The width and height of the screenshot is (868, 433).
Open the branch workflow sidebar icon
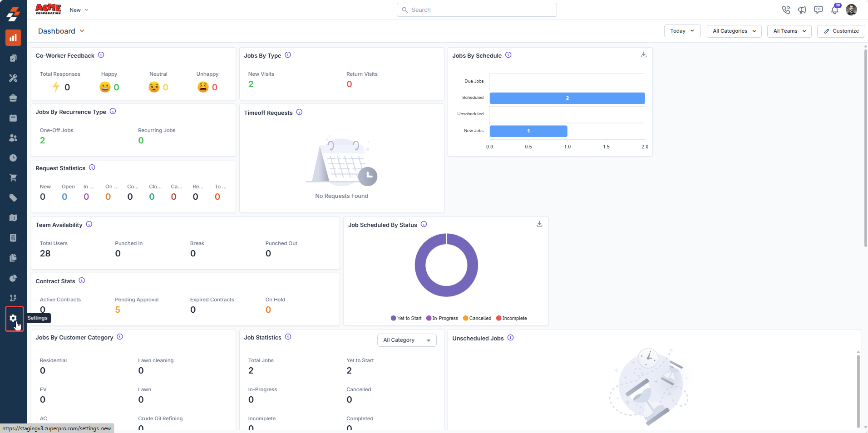pyautogui.click(x=13, y=298)
